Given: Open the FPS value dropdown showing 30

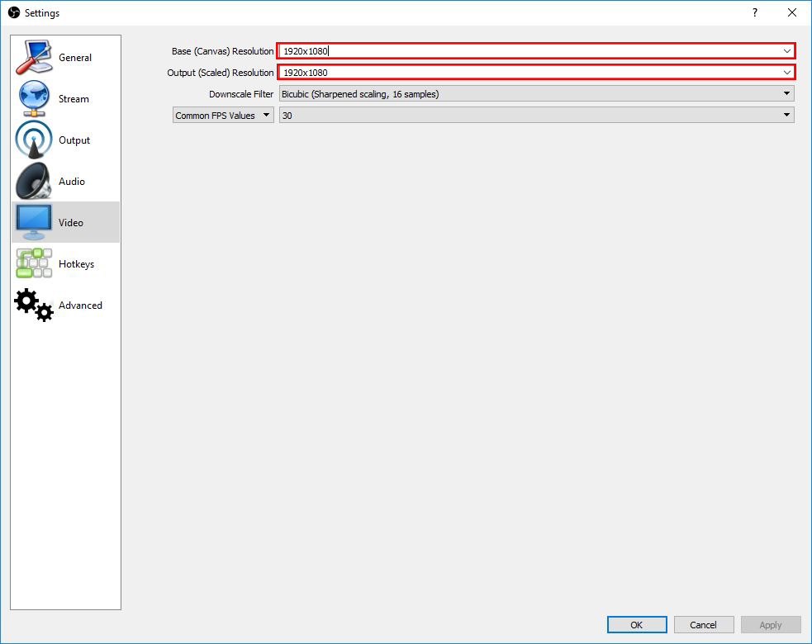Looking at the screenshot, I should pyautogui.click(x=786, y=115).
